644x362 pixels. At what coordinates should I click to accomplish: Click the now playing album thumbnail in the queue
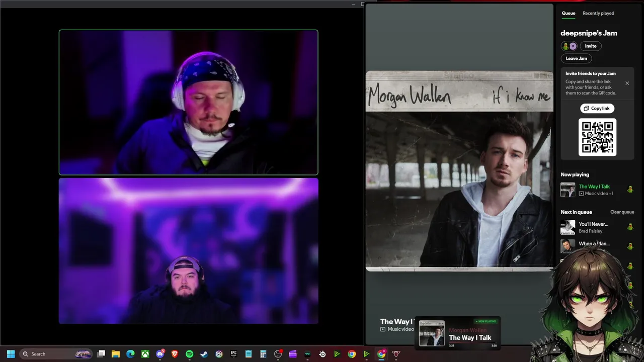568,190
